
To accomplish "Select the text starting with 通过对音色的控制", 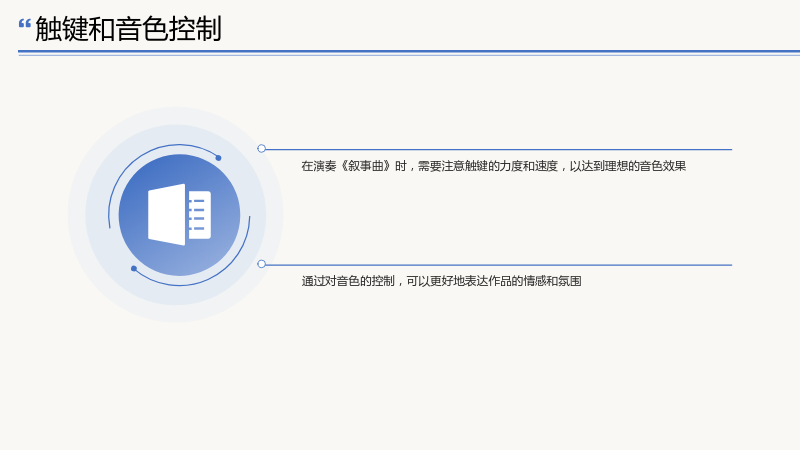I will [x=441, y=281].
